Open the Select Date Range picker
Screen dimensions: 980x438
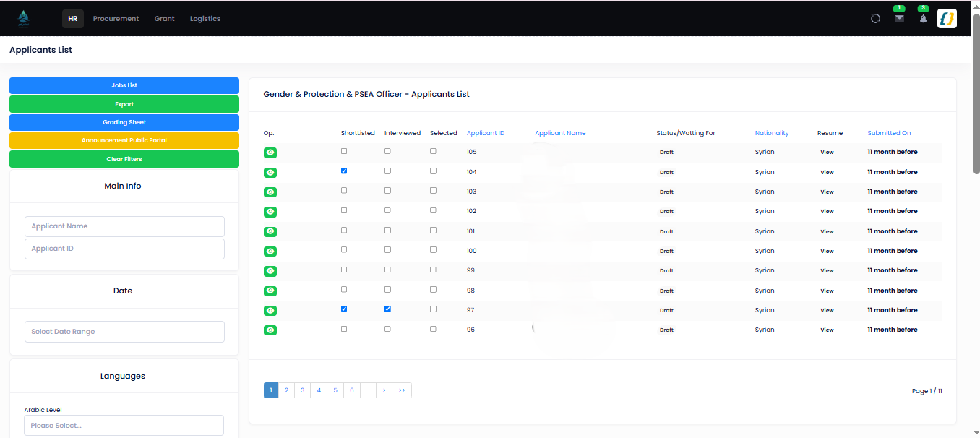coord(124,332)
